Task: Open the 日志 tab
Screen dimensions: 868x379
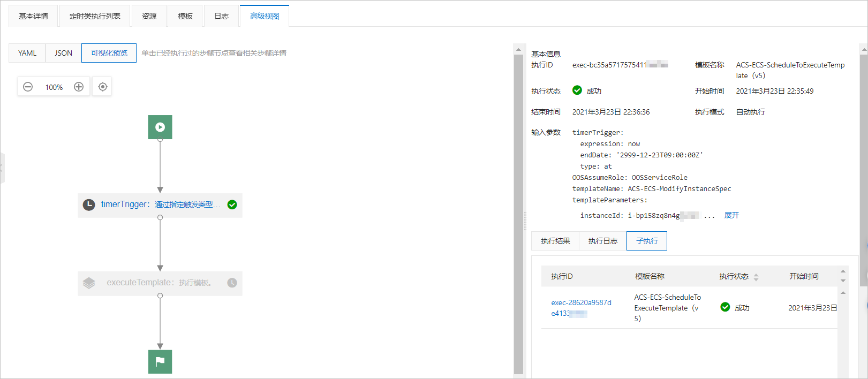Action: [221, 16]
